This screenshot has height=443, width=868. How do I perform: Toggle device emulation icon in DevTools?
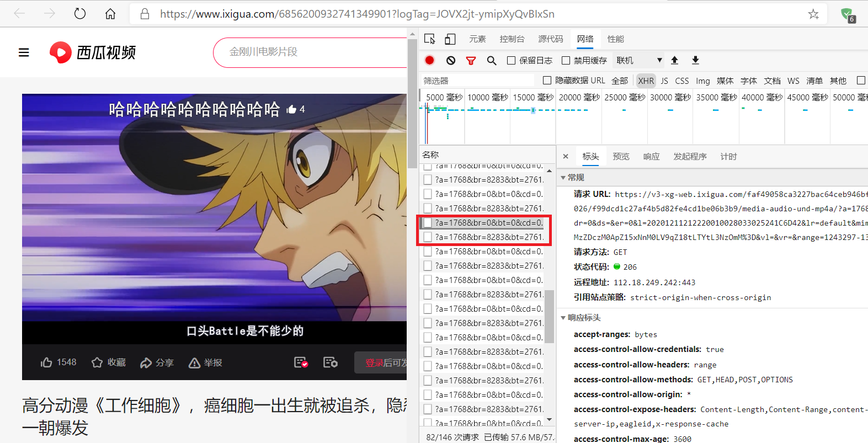click(450, 39)
